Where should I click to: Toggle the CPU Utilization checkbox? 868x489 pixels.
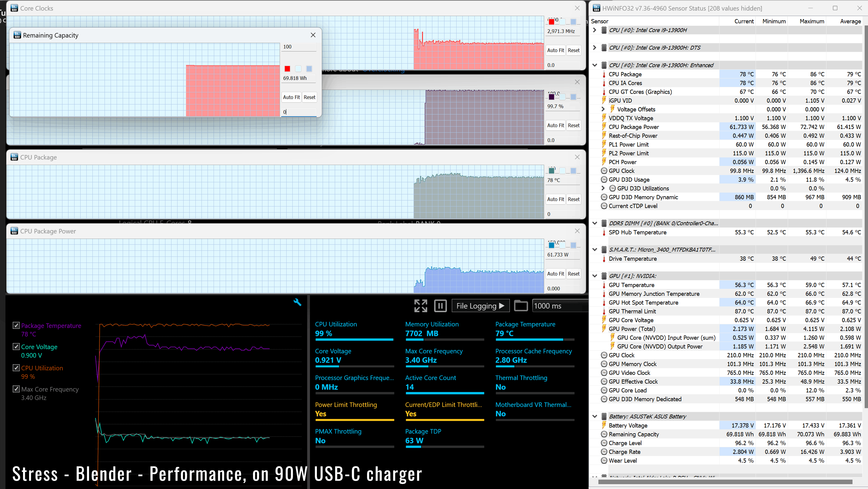click(16, 368)
